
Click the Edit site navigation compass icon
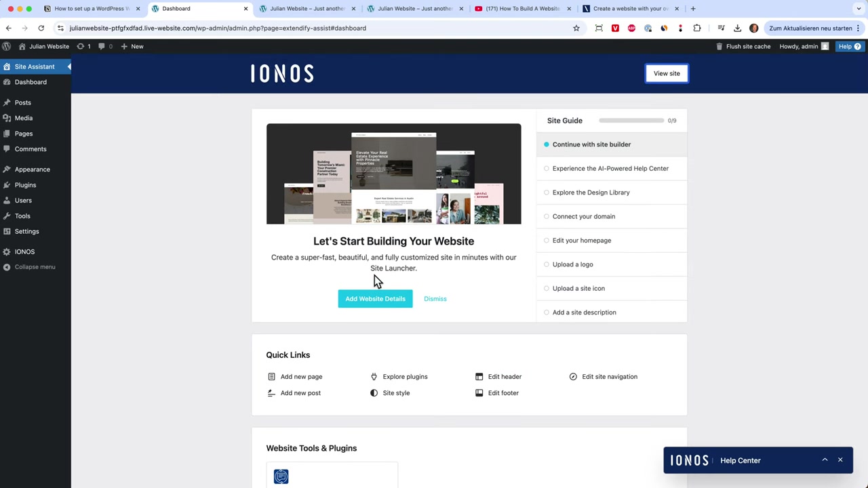tap(573, 377)
